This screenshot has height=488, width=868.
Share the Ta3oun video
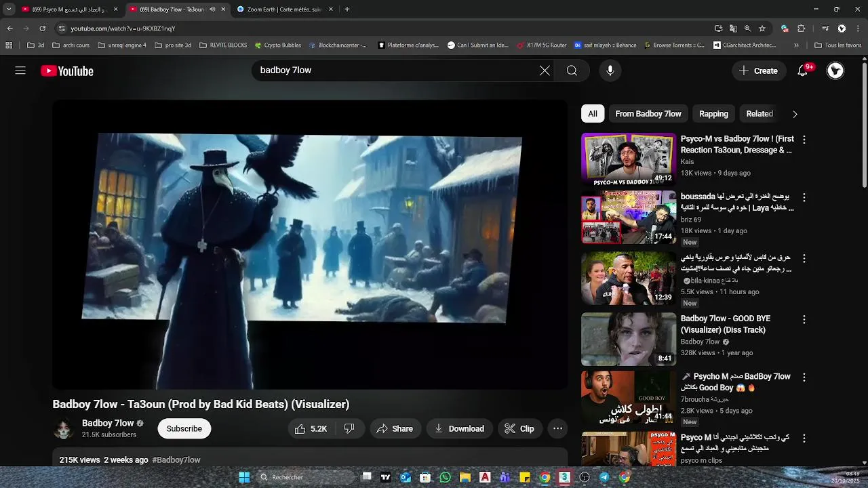395,428
